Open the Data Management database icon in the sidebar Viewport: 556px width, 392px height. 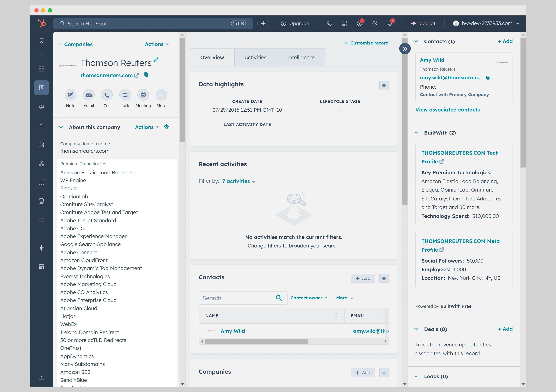[41, 201]
